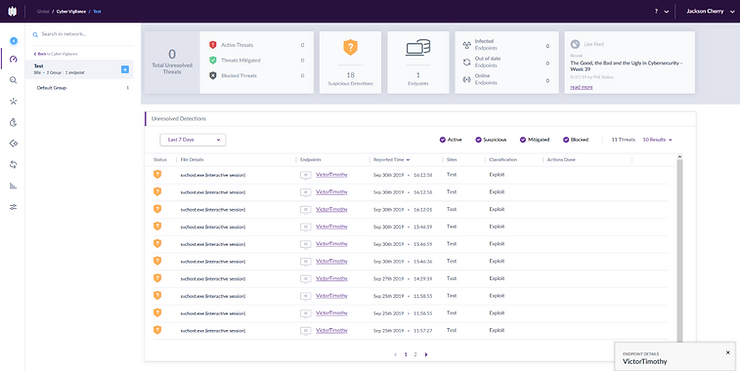This screenshot has height=371, width=740.
Task: Uncheck the Active filter checkbox
Action: (x=443, y=140)
